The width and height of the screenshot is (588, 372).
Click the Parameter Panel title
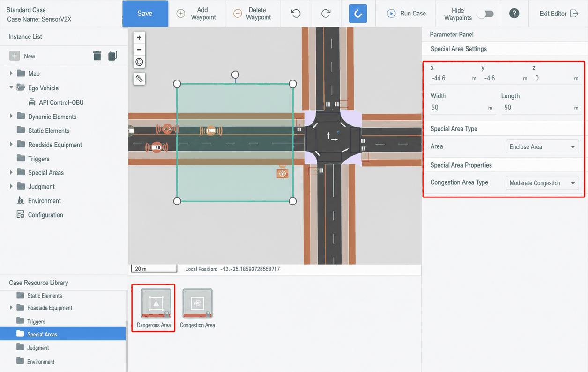[x=451, y=34]
